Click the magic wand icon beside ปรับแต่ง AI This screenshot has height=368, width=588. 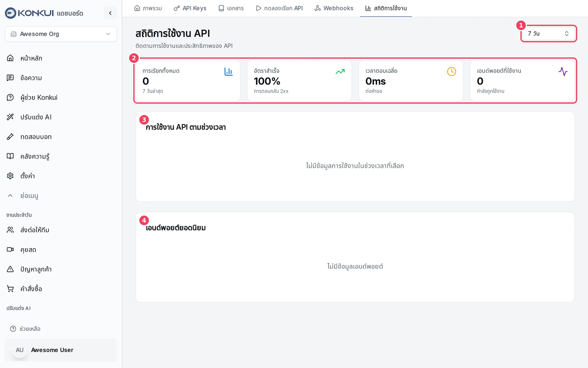tap(10, 117)
